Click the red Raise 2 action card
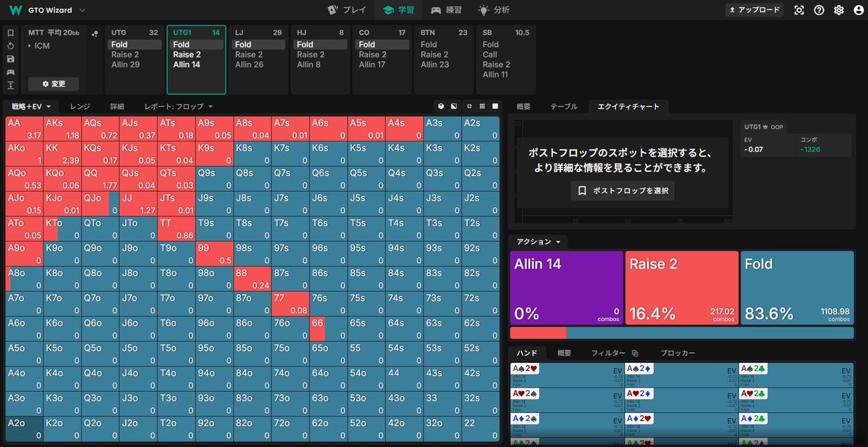Image resolution: width=868 pixels, height=447 pixels. point(681,288)
